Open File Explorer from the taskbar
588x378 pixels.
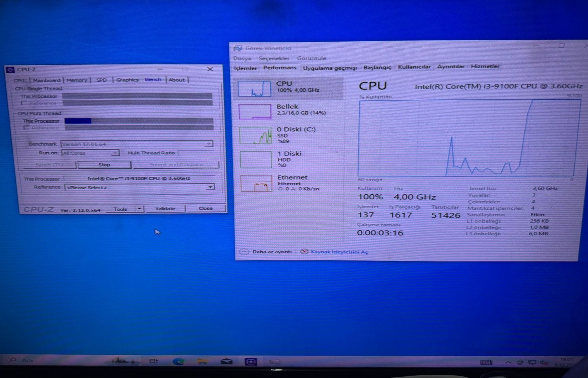202,362
